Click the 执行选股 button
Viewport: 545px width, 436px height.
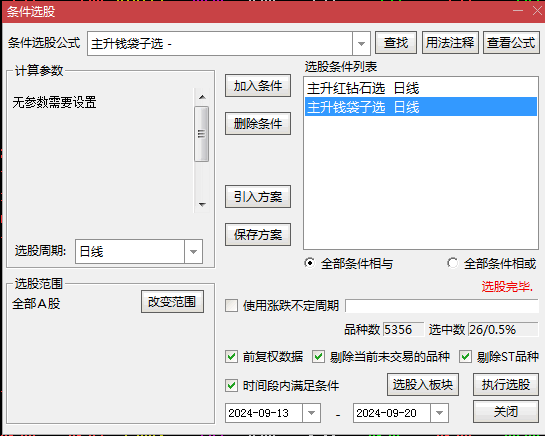click(506, 385)
